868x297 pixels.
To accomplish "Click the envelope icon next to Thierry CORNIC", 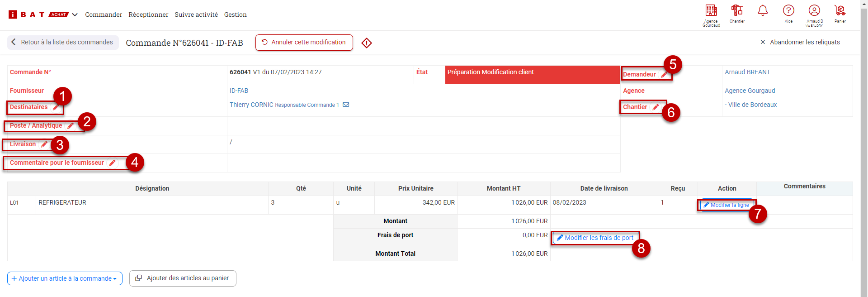I will pos(346,105).
